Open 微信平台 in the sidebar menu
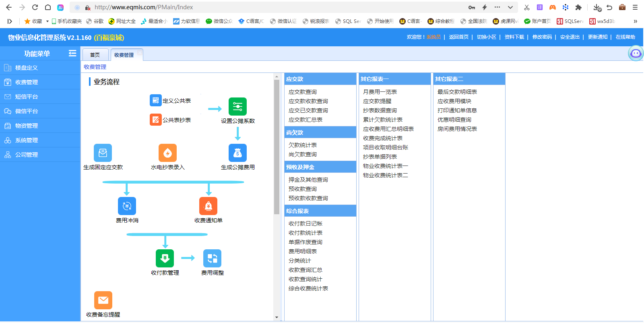644x323 pixels. click(x=27, y=111)
